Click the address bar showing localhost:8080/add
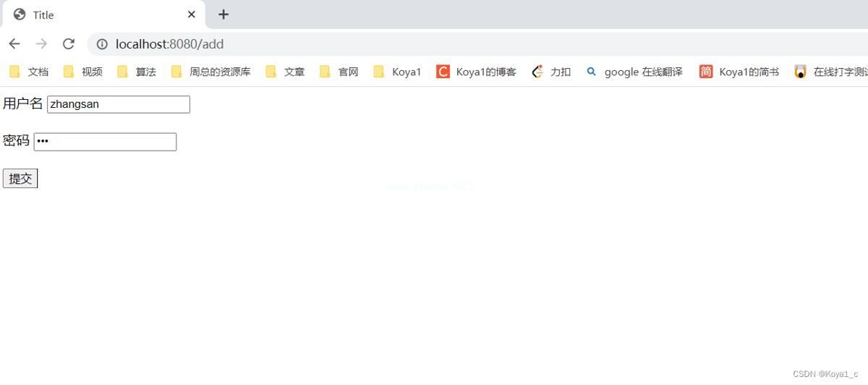Screen dimensions: 868x385 tap(477, 44)
